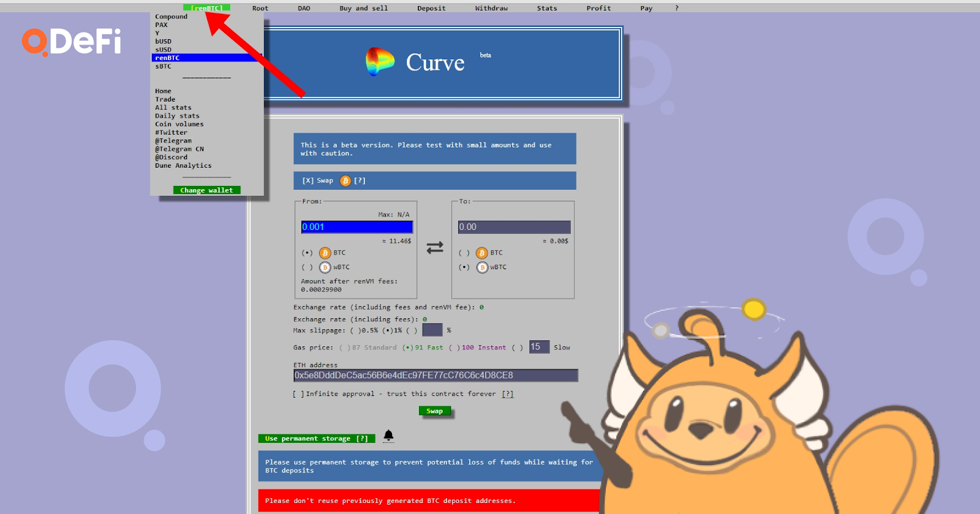Focus the ETH address input field
Screen dimensions: 980x514
pyautogui.click(x=435, y=376)
